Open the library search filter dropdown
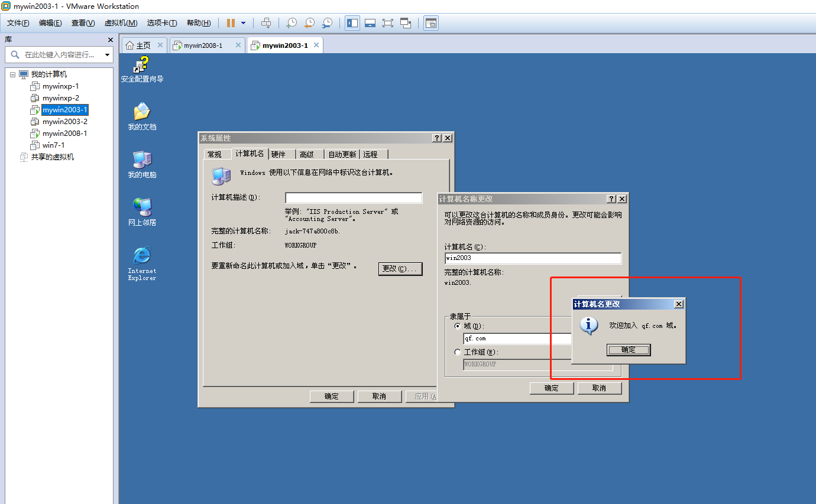Viewport: 816px width, 504px height. [107, 54]
